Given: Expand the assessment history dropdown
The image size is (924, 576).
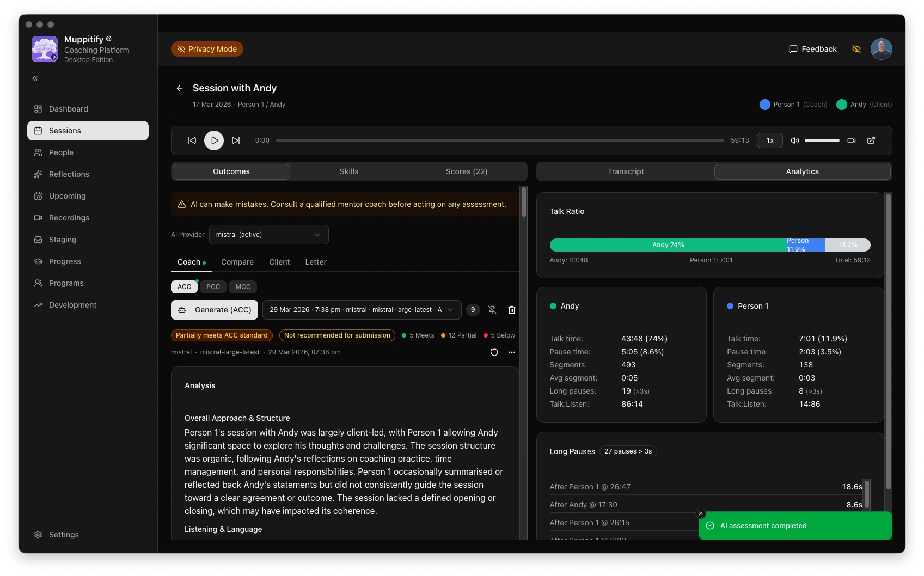Looking at the screenshot, I should click(x=362, y=310).
